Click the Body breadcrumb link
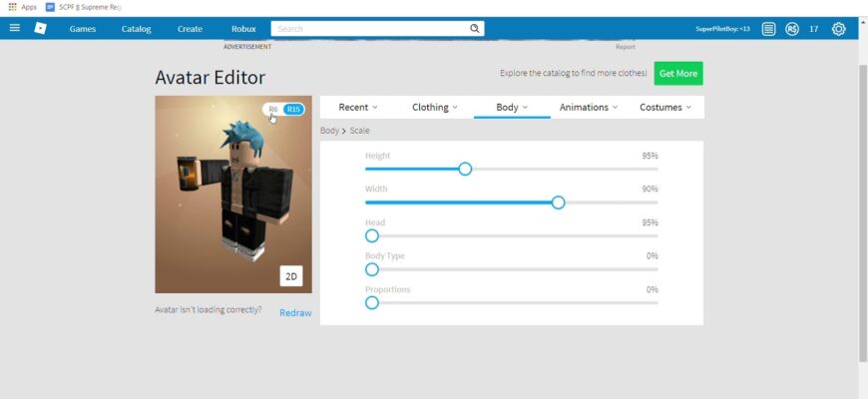Screen dimensions: 868x399 [x=329, y=131]
